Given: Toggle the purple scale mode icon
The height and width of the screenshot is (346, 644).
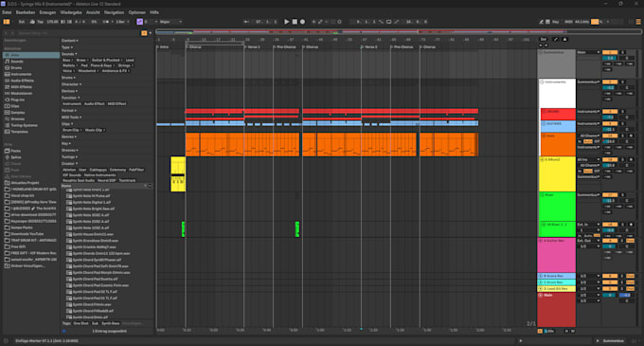Looking at the screenshot, I should [x=139, y=22].
